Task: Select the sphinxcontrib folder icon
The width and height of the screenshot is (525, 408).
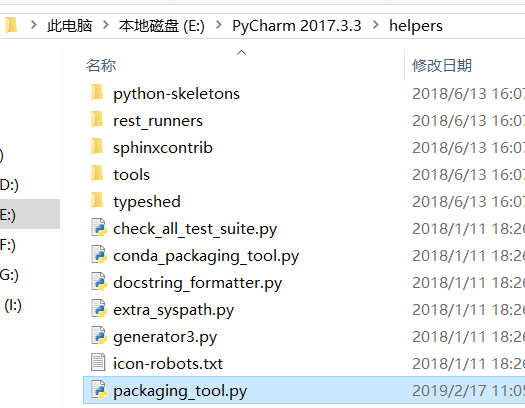Action: tap(97, 147)
